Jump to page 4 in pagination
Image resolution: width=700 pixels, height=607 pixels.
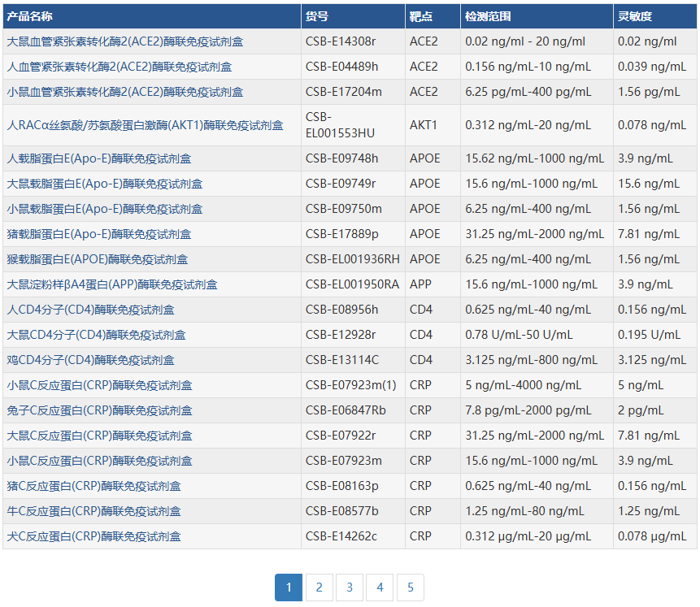tap(380, 587)
